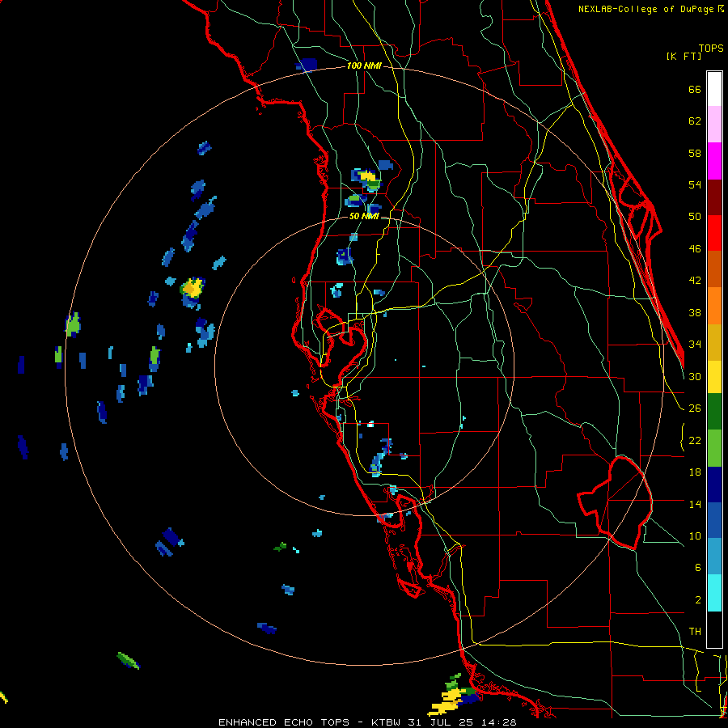
Task: Click the ENHANCED ECHO TOPS caption
Action: [284, 722]
